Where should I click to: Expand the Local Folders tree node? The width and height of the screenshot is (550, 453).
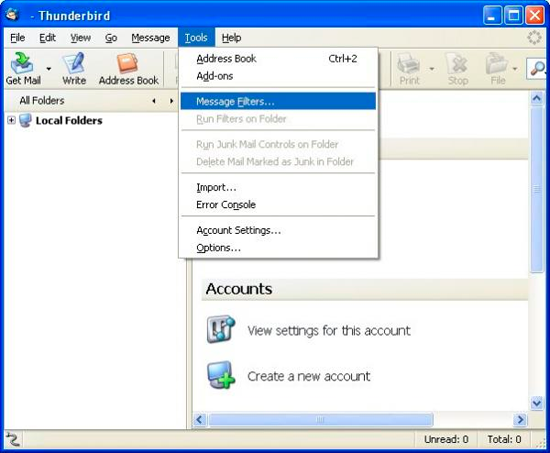(11, 120)
